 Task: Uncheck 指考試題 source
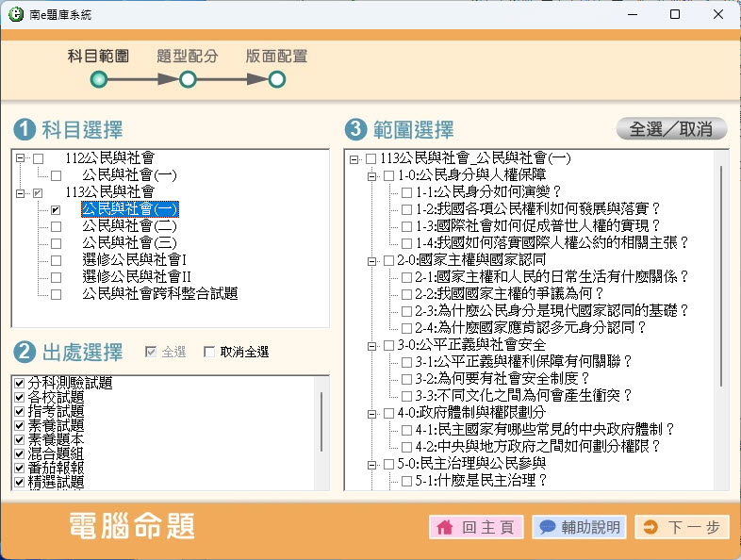pos(20,411)
